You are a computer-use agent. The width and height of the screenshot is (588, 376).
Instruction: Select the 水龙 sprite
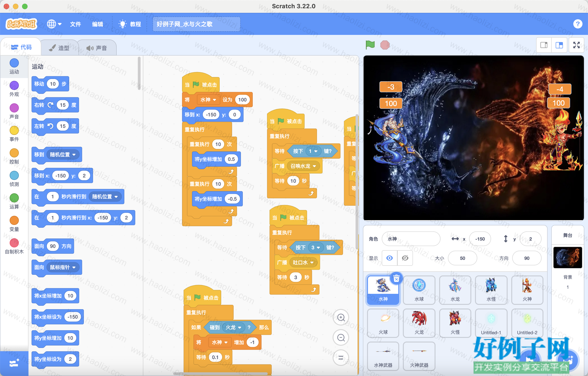[455, 290]
